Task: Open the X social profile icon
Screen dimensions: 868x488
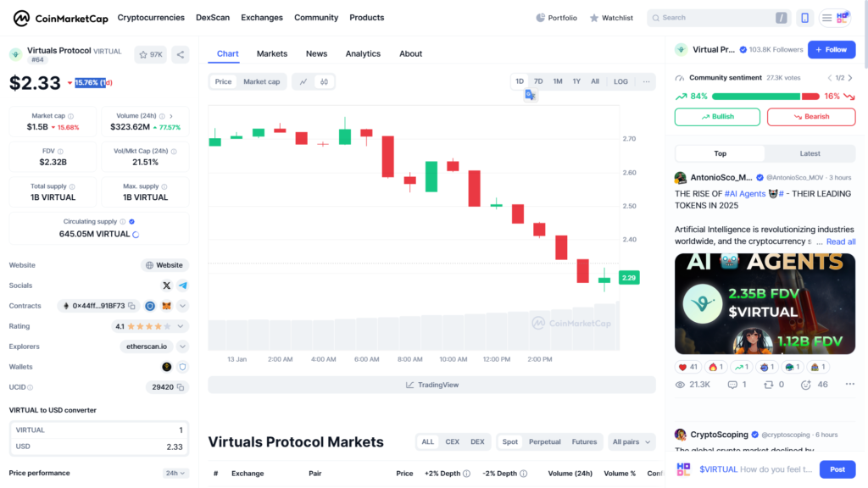Action: coord(166,286)
